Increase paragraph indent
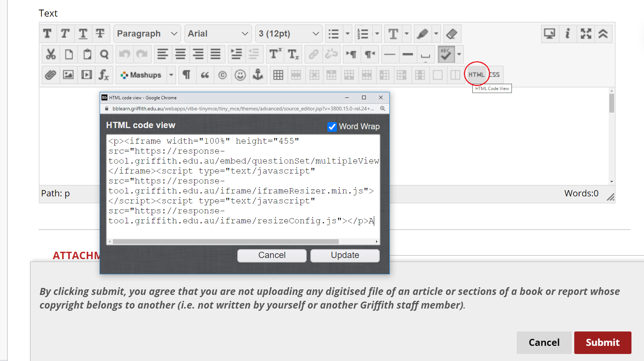 click(x=237, y=54)
